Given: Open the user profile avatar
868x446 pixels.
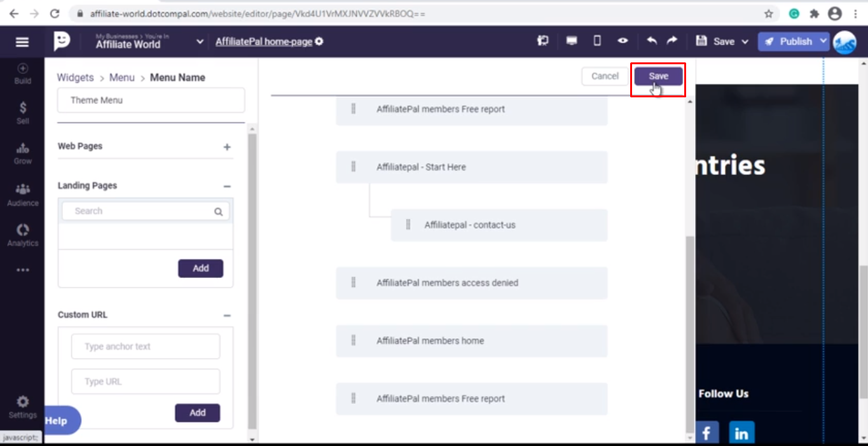Looking at the screenshot, I should 844,42.
